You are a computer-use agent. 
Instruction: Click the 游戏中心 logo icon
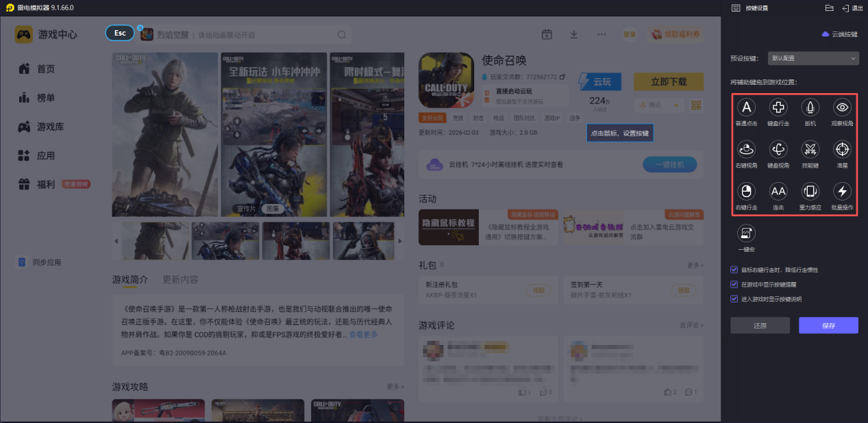click(24, 34)
